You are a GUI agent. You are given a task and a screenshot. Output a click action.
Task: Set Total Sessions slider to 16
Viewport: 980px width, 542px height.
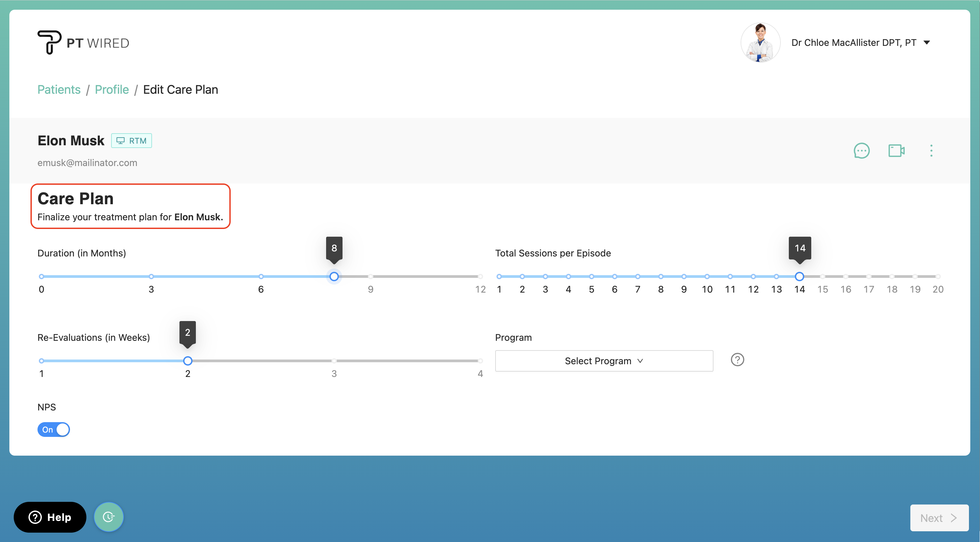pyautogui.click(x=845, y=277)
